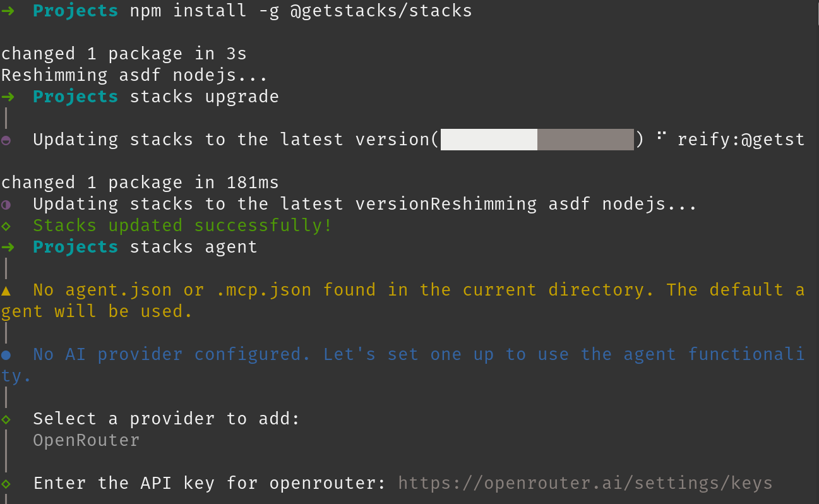Click the prompt arrow before stacks upgrade
Image resolution: width=819 pixels, height=504 pixels.
(x=8, y=97)
